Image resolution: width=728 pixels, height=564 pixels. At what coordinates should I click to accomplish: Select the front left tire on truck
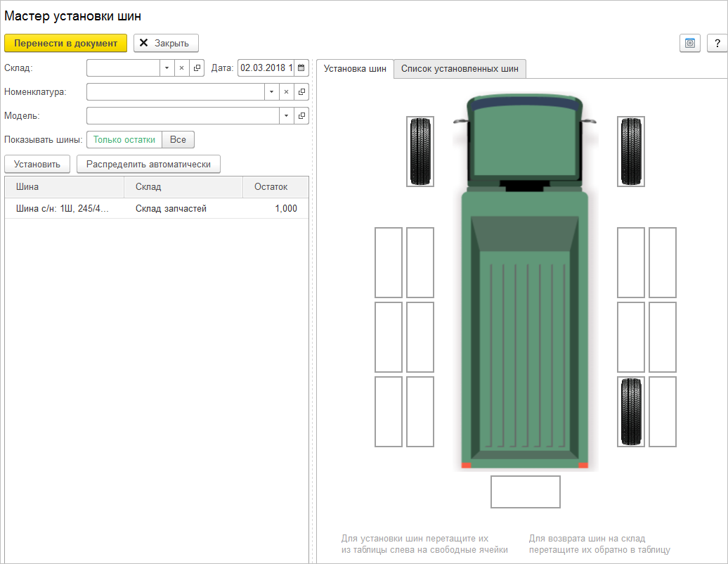point(420,151)
